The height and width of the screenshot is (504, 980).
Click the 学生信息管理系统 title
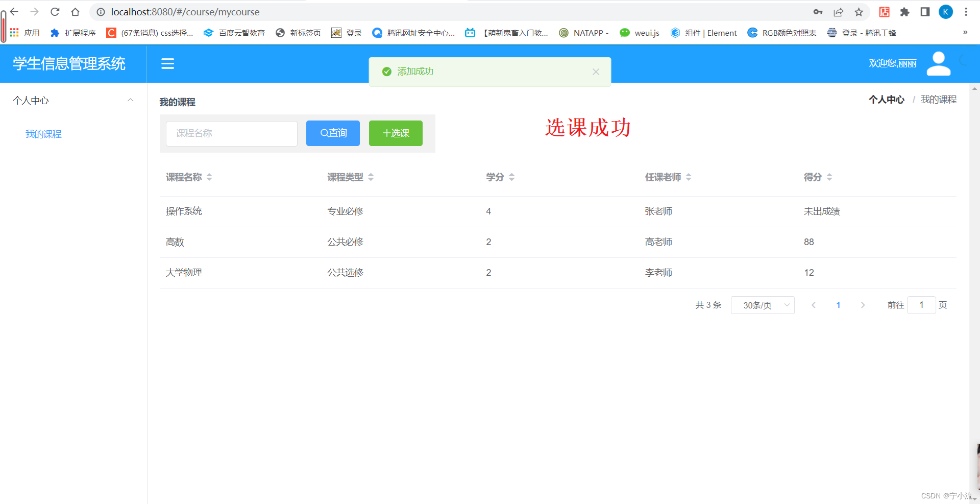(x=69, y=64)
